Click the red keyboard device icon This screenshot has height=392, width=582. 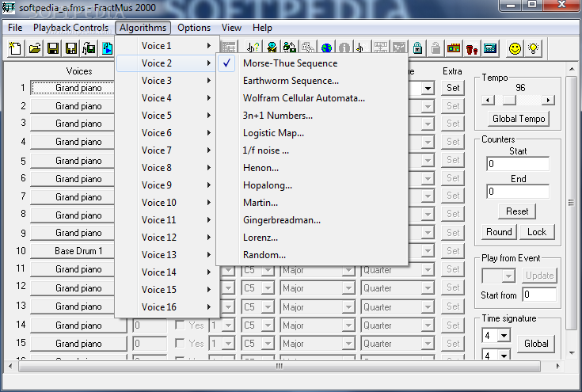(454, 48)
